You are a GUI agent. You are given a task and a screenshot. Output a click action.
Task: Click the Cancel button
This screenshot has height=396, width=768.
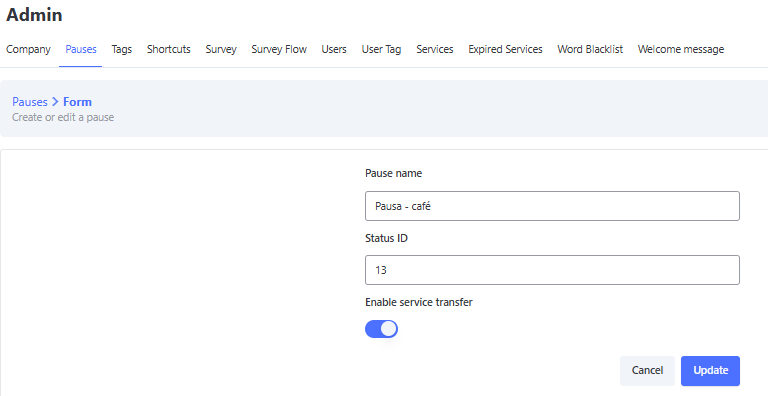pos(647,371)
